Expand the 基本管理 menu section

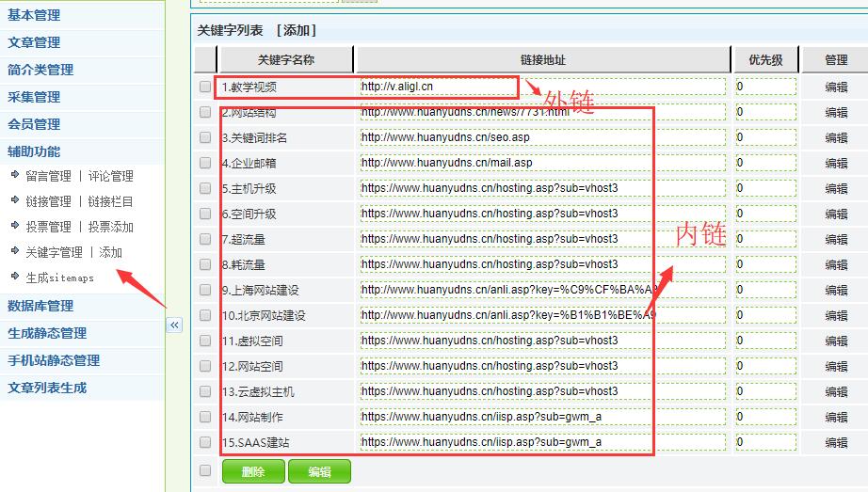click(x=34, y=15)
